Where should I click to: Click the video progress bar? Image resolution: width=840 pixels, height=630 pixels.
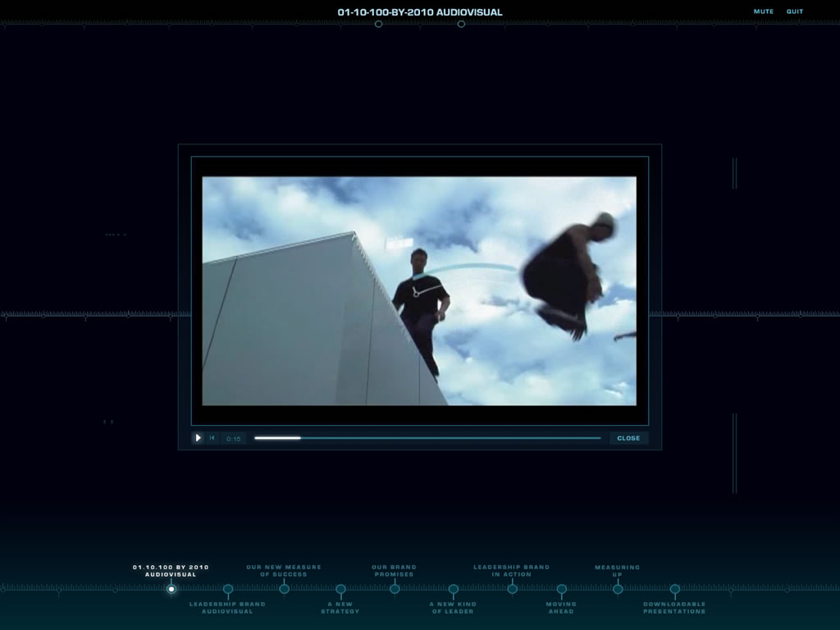427,438
